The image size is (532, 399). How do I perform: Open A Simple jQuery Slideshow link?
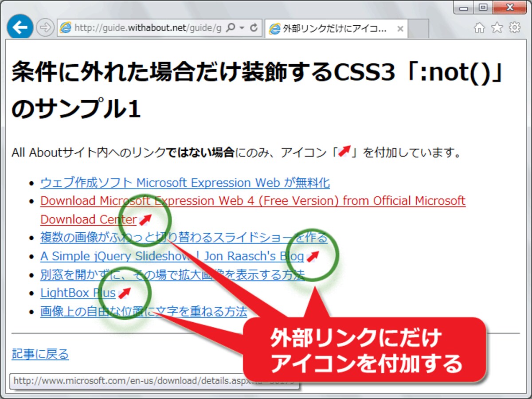click(x=172, y=256)
